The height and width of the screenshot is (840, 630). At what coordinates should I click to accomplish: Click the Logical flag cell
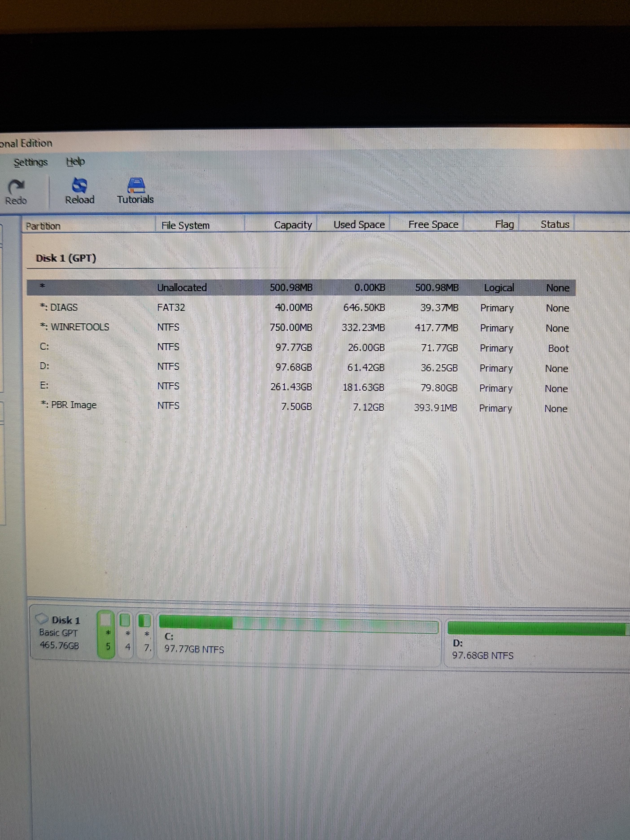point(499,288)
